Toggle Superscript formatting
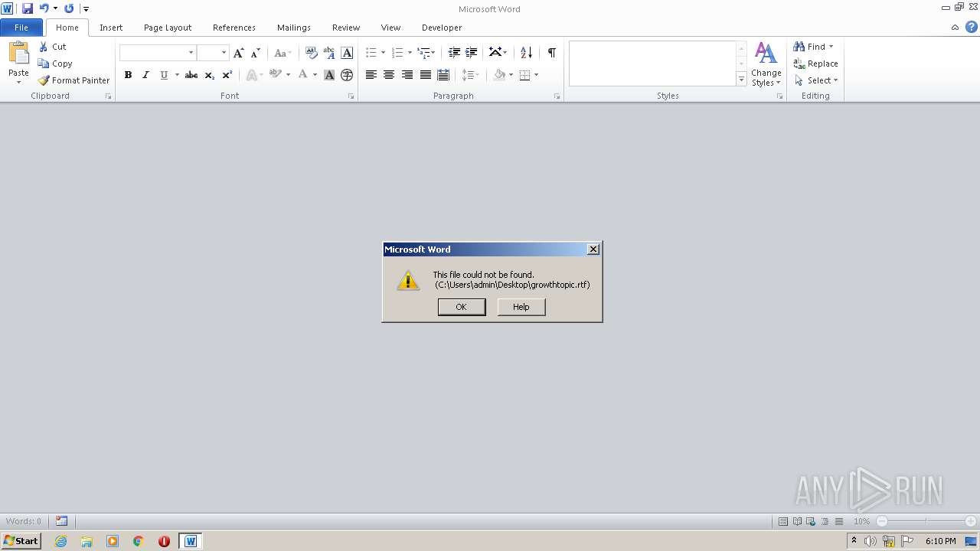 (x=227, y=75)
